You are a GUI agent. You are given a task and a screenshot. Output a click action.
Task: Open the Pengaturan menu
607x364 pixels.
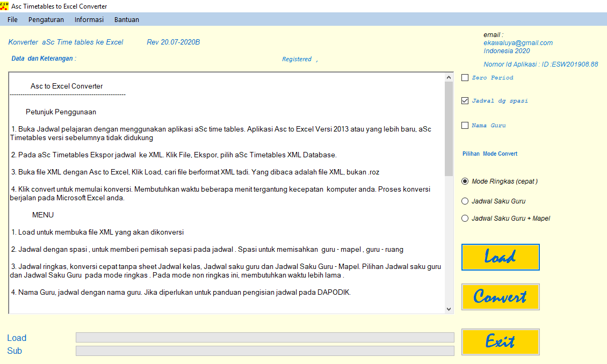click(x=46, y=20)
